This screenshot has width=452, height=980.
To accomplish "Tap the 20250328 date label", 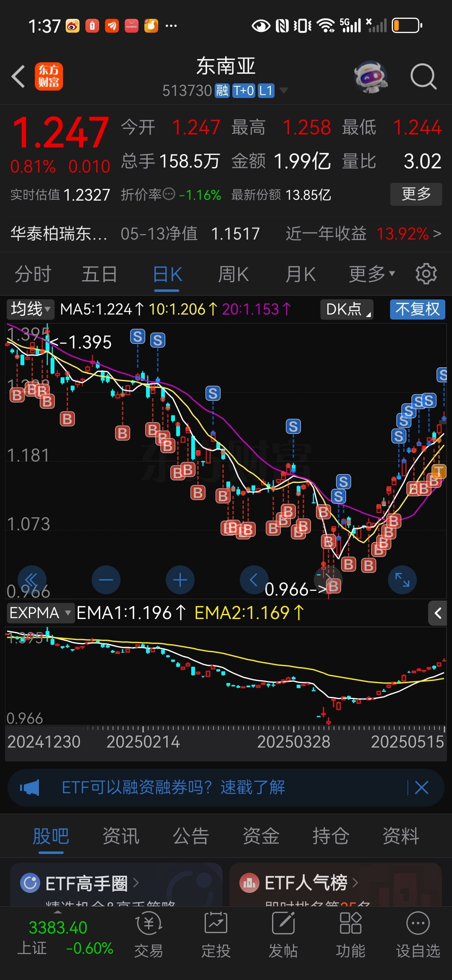I will click(293, 742).
